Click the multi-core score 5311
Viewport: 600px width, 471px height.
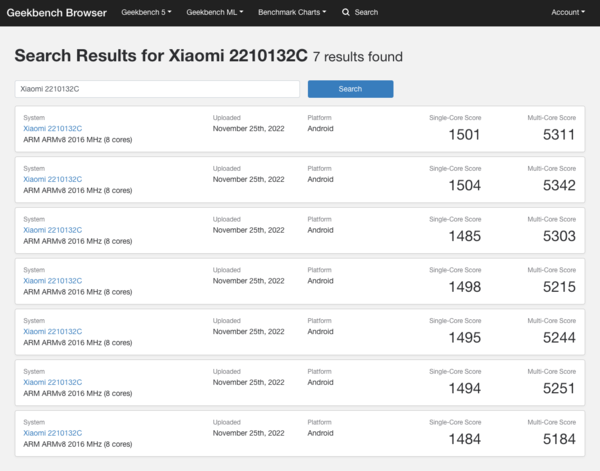tap(559, 135)
